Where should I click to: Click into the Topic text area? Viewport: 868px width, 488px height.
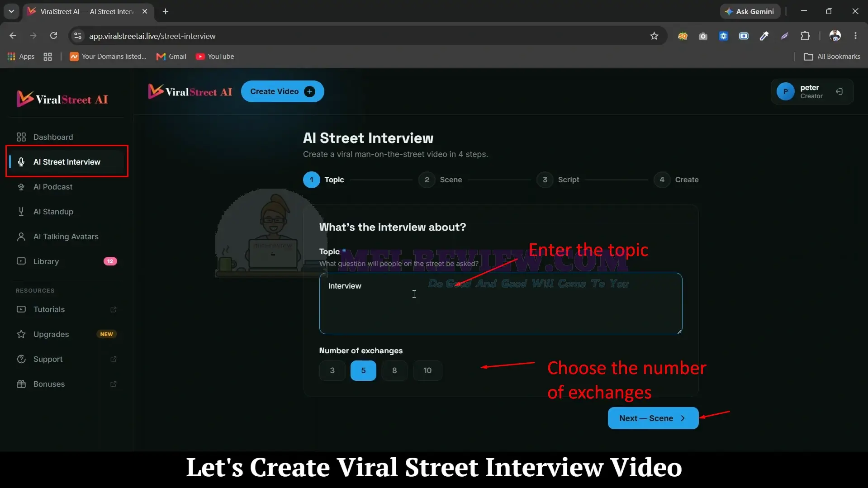point(501,303)
